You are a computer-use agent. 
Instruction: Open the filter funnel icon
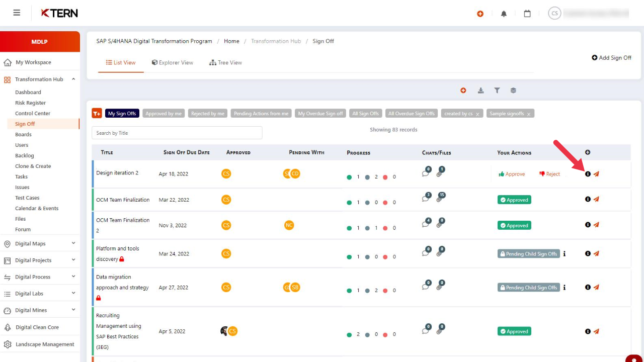coord(497,90)
